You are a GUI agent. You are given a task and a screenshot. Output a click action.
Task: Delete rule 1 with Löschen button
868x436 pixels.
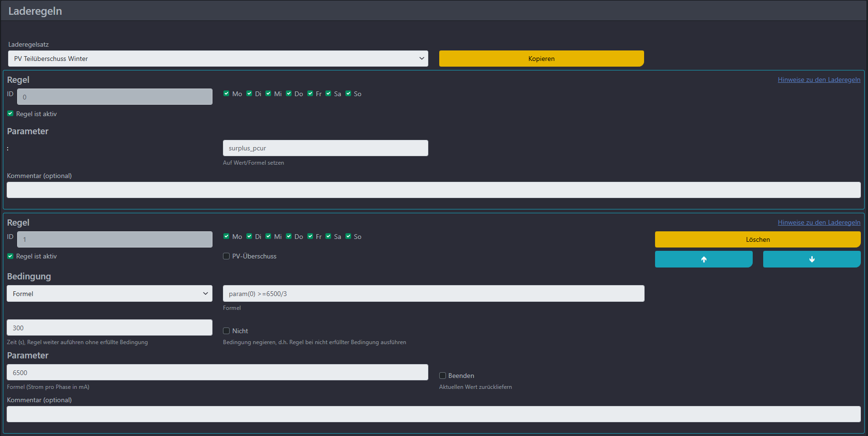(x=757, y=239)
